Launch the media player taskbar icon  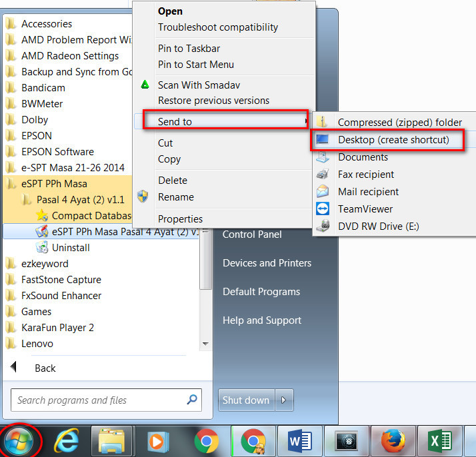158,442
